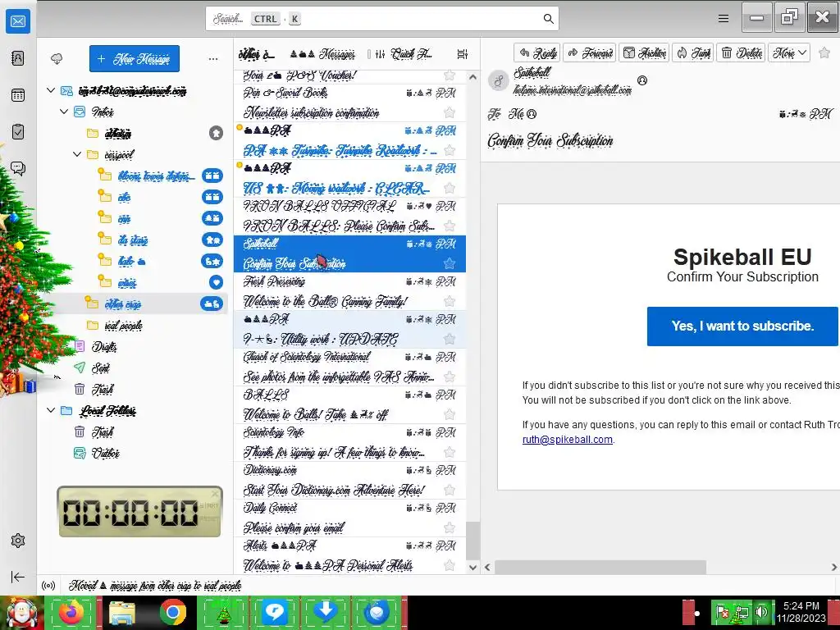Screen dimensions: 840x630
Task: Toggle star on Please confirm your email row
Action: (x=450, y=527)
